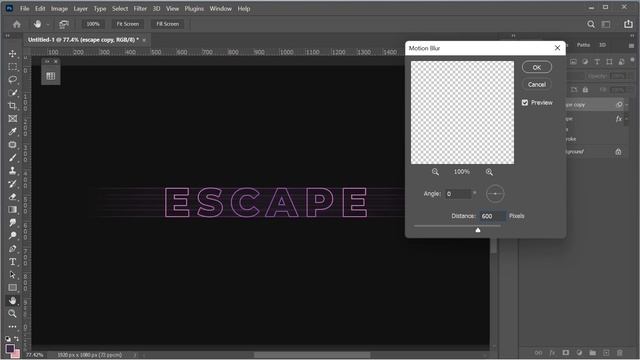Close the Motion Blur dialog
The image size is (640, 360).
click(x=558, y=48)
